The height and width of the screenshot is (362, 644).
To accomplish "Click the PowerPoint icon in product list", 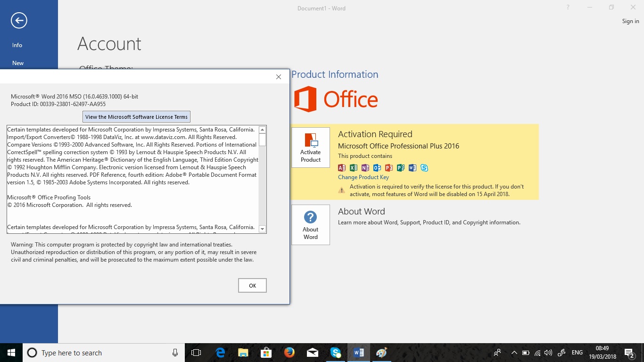I will (389, 168).
